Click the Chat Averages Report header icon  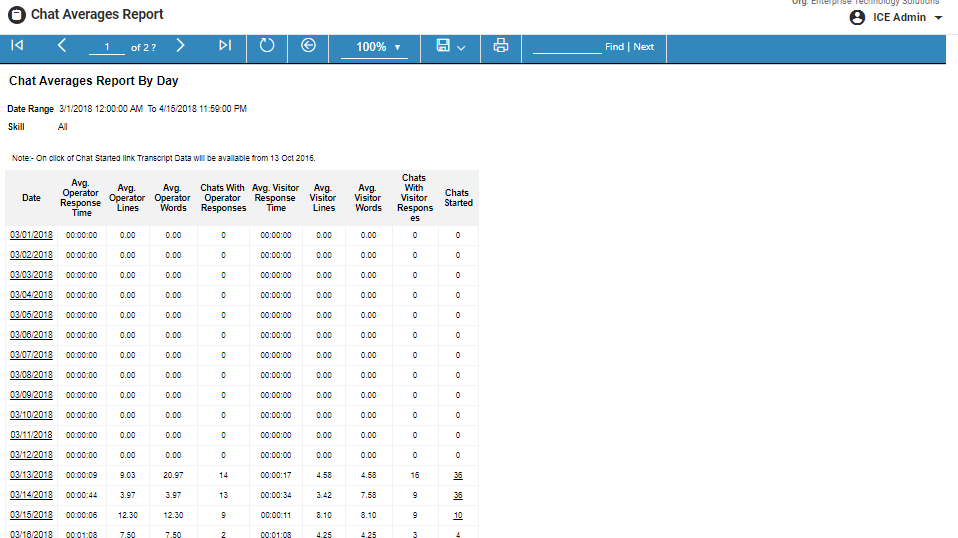point(17,15)
